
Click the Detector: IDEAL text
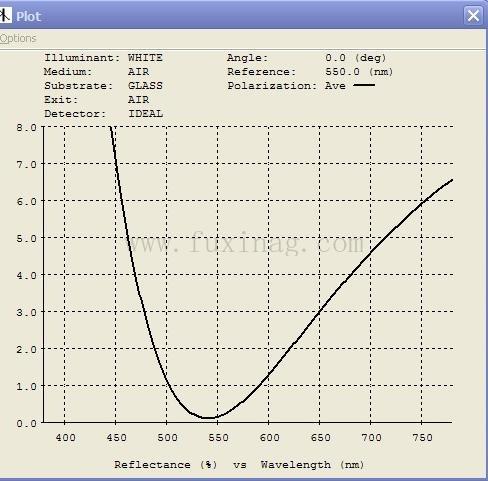tap(103, 114)
